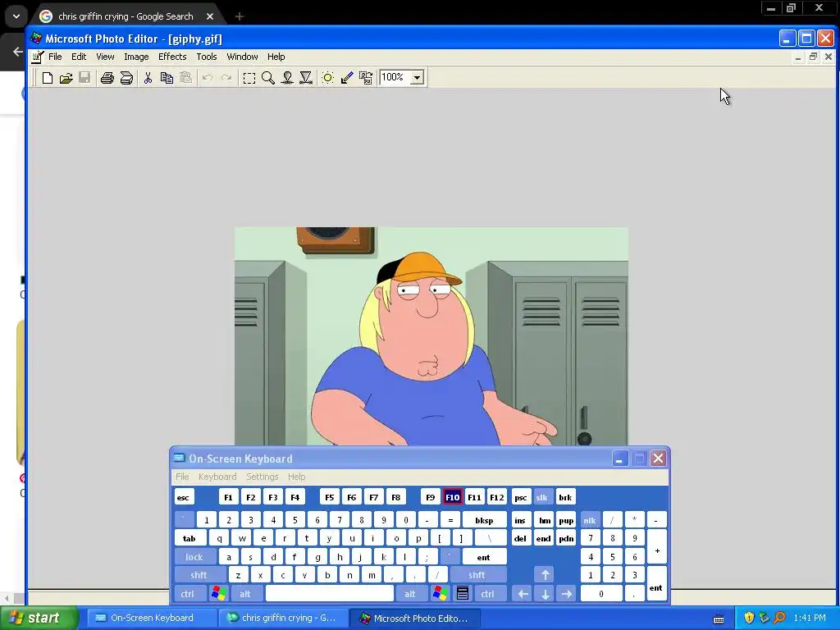Click the down arrow key on On-Screen Keyboard
The height and width of the screenshot is (630, 840).
[545, 594]
